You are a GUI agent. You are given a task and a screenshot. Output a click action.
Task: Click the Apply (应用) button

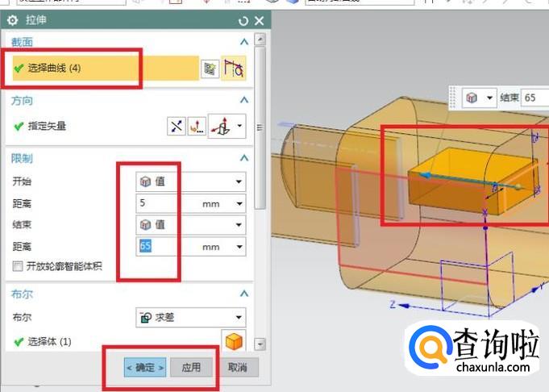click(x=191, y=368)
